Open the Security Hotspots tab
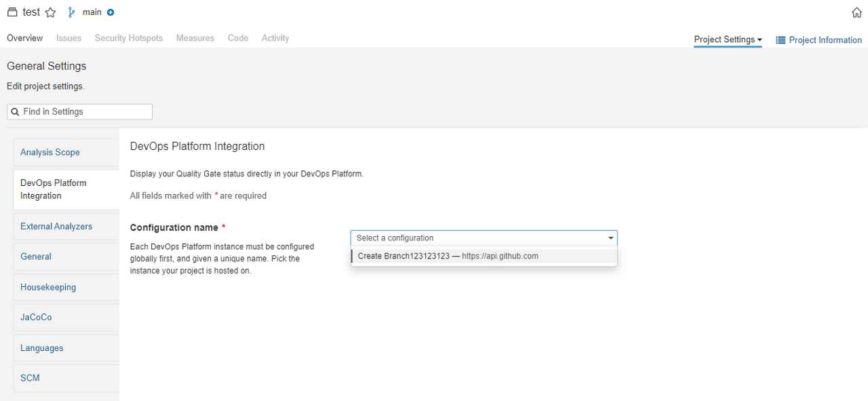 pos(129,38)
